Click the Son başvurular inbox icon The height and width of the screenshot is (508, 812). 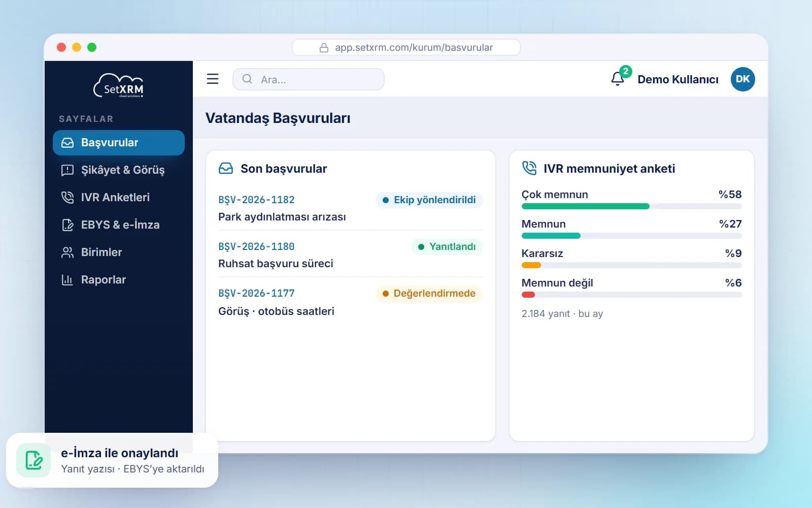[226, 168]
